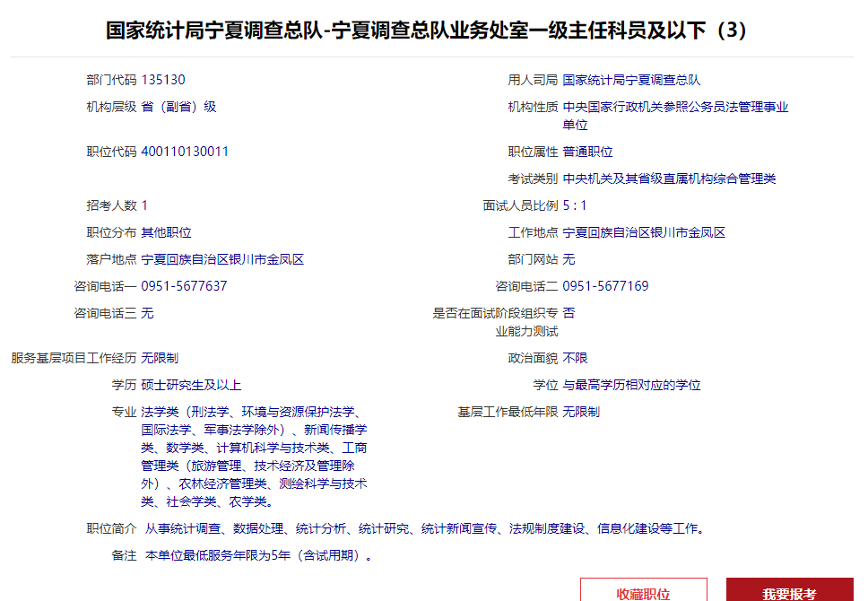Click the 机构层级 value 省（副省）级

tap(178, 107)
